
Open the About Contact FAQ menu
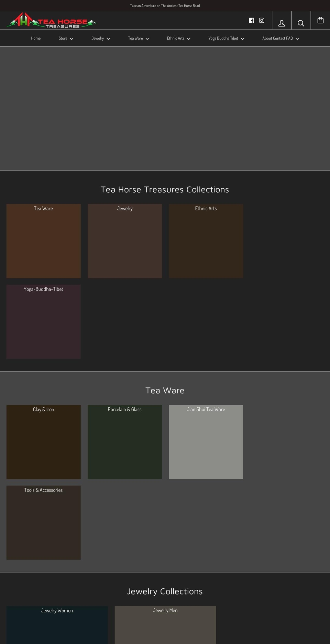(x=277, y=38)
